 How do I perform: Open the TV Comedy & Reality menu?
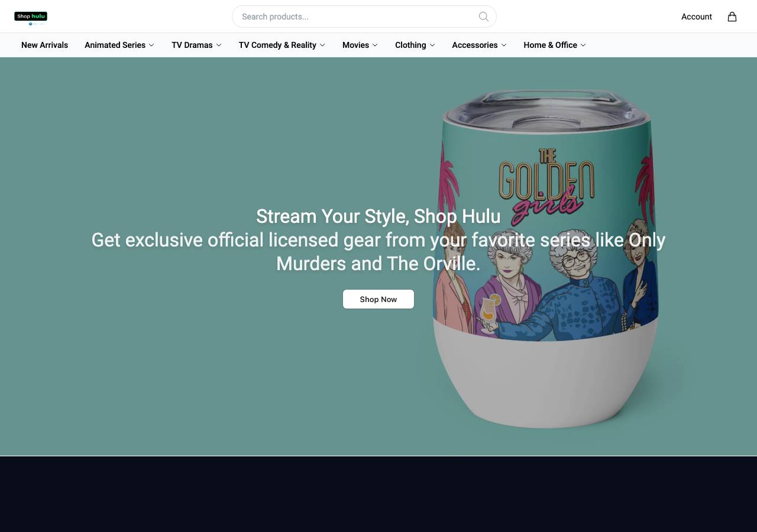tap(282, 45)
